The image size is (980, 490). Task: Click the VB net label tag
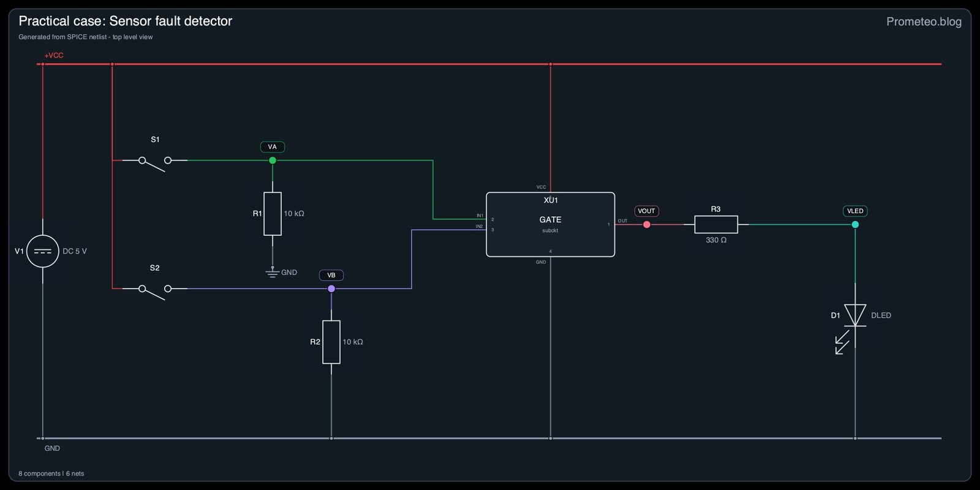click(x=331, y=275)
